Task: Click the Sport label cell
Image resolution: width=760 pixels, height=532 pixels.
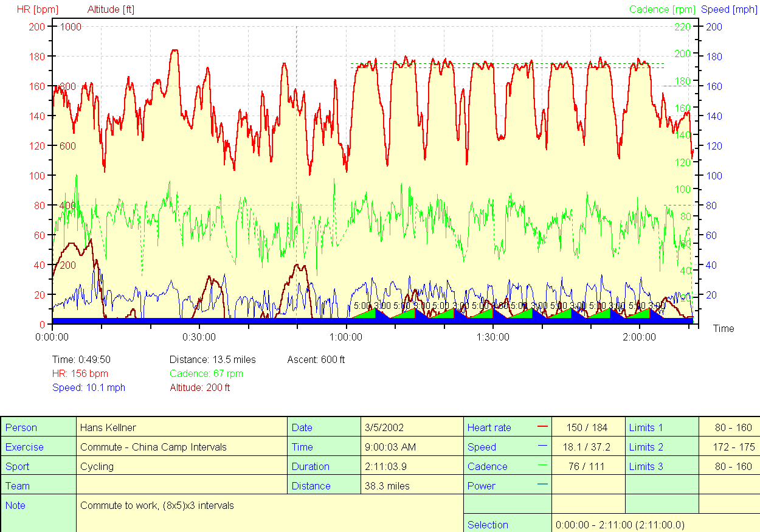Action: tap(38, 466)
